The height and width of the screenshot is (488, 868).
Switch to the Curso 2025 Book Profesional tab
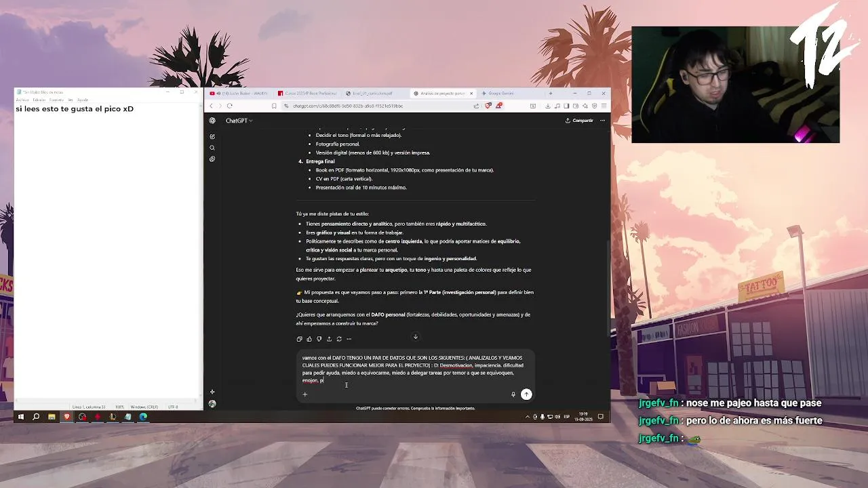[307, 94]
